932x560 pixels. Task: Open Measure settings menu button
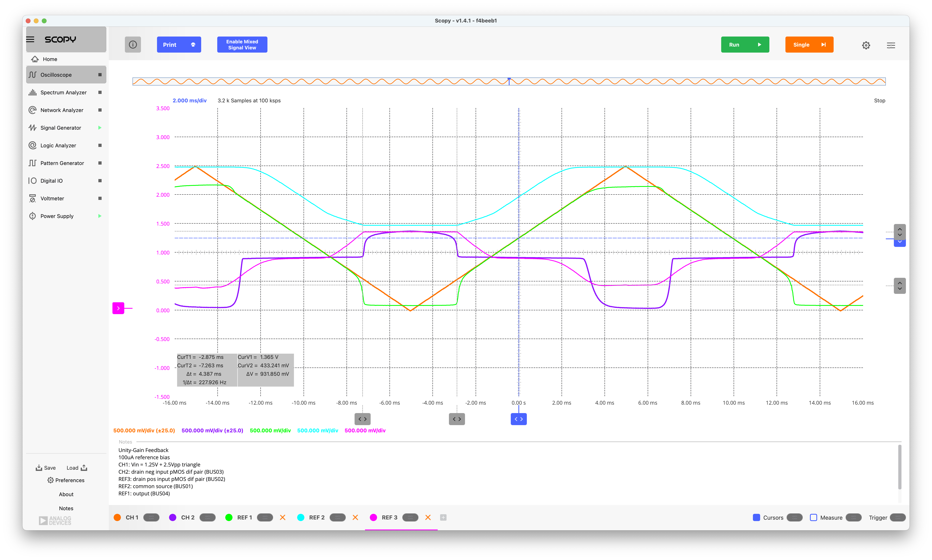pyautogui.click(x=853, y=518)
